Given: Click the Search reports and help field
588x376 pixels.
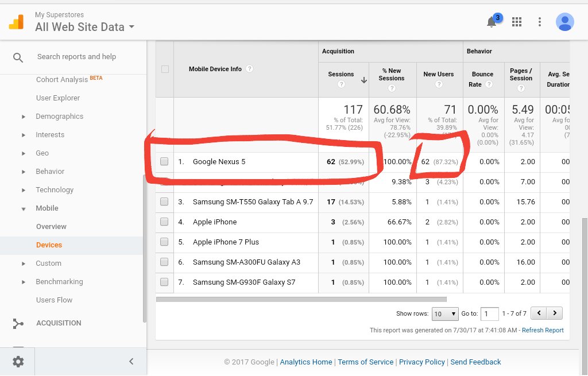Looking at the screenshot, I should (76, 57).
